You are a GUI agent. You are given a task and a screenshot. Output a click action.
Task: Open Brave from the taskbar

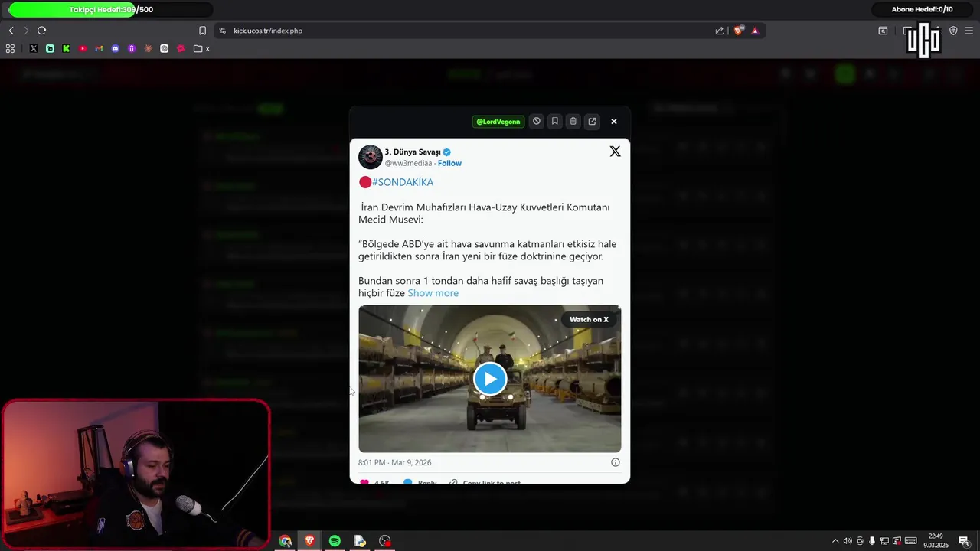(310, 541)
